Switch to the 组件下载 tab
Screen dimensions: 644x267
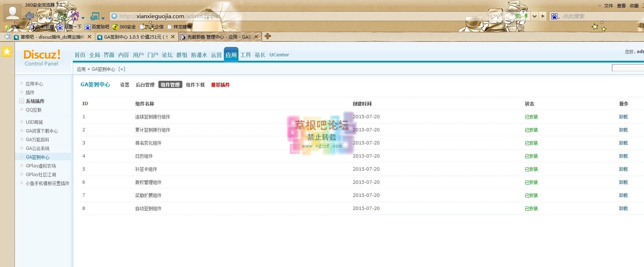point(195,85)
